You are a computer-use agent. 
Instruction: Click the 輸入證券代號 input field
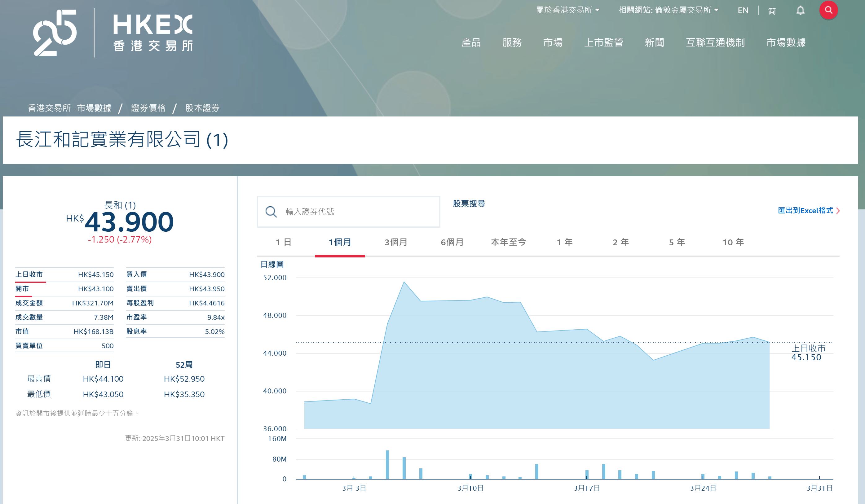(348, 212)
